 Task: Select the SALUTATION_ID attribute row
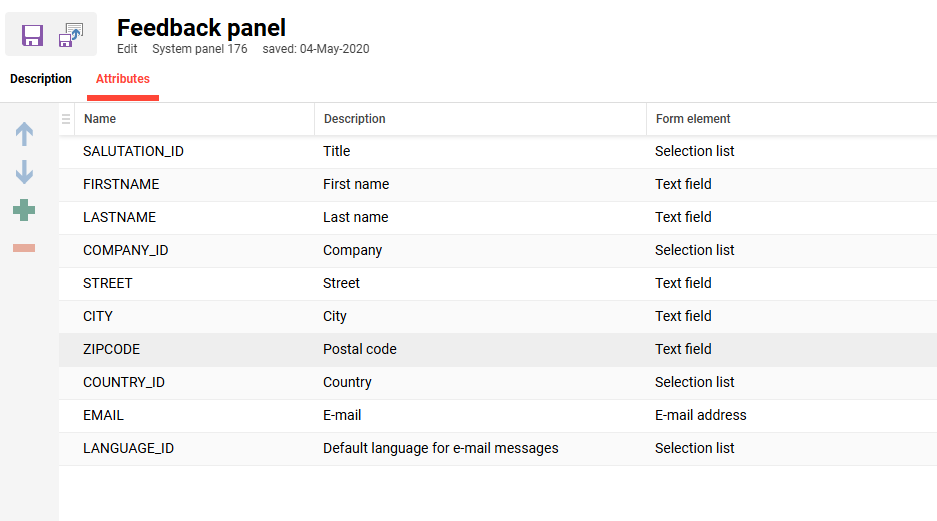(133, 151)
